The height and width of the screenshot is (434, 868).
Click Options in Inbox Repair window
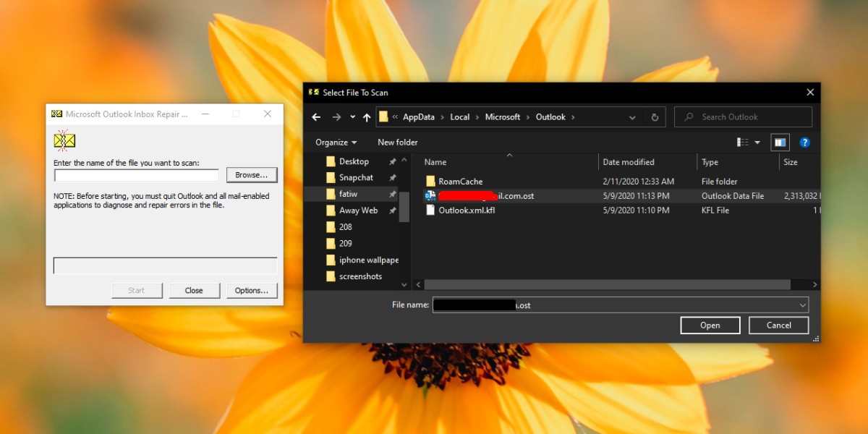click(252, 291)
